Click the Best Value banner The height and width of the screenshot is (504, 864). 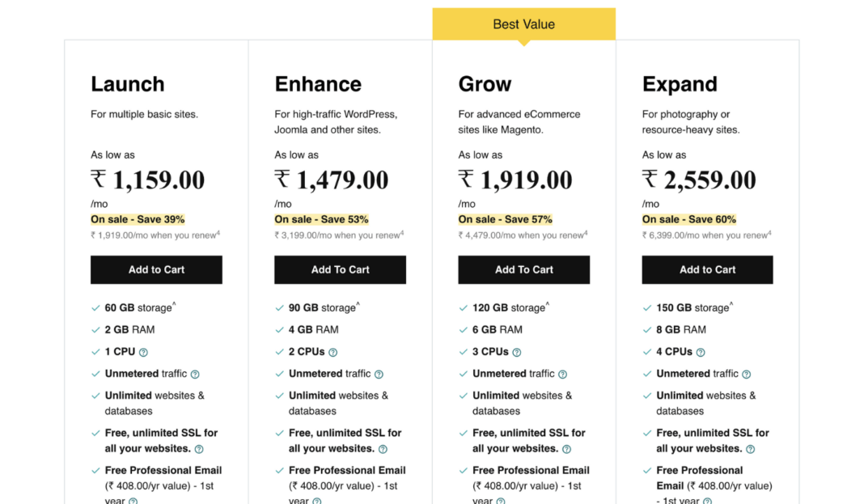point(523,24)
